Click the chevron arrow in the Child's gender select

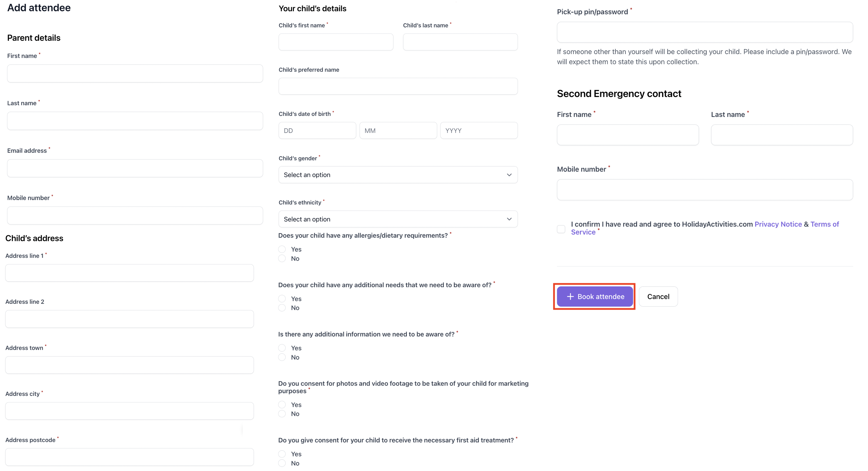point(509,175)
